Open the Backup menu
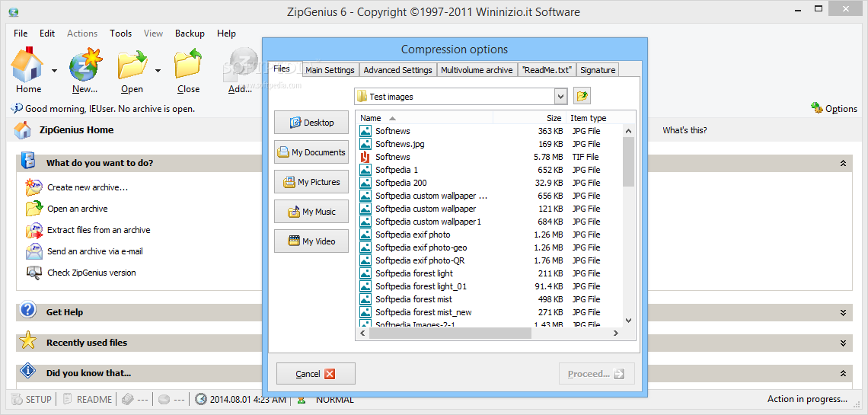The image size is (868, 415). tap(190, 34)
